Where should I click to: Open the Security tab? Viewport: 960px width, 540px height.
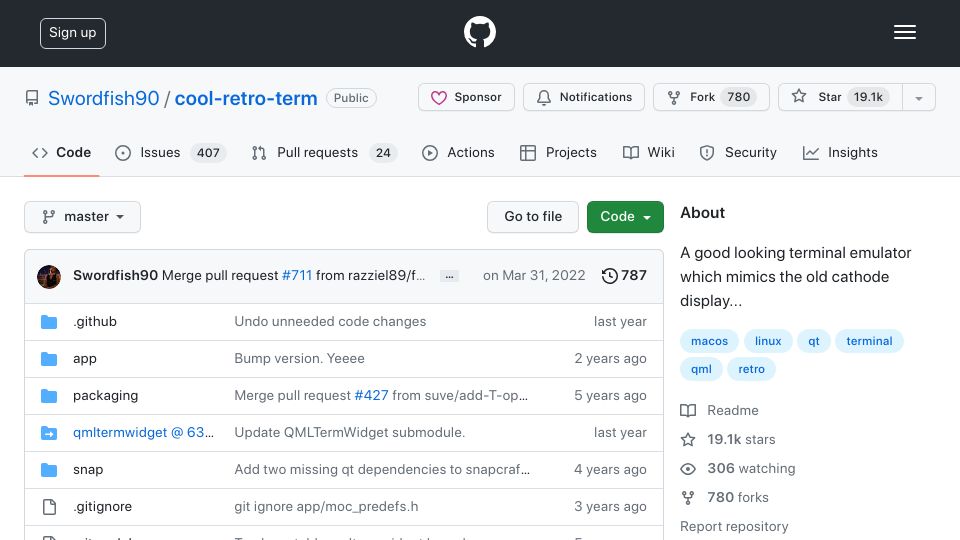point(738,152)
